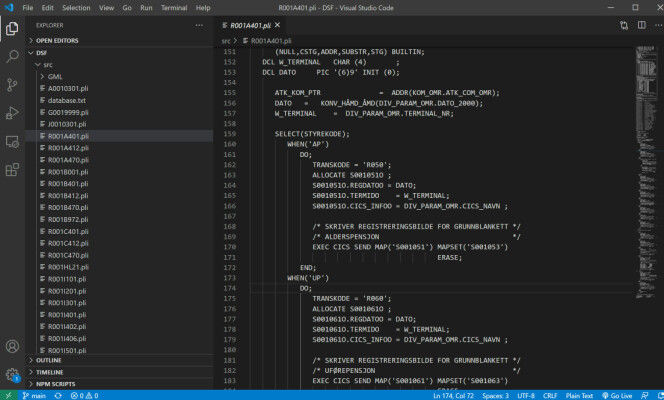Click the remote window status bar icon
This screenshot has height=400, width=664.
pos(8,395)
